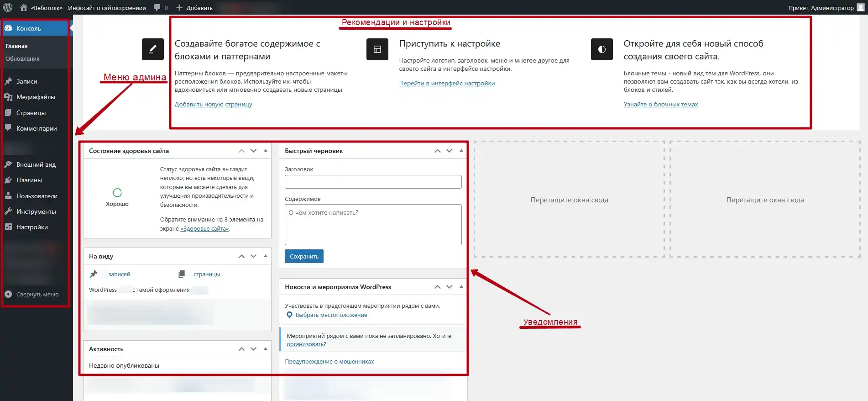Focus the Содержимое draft text area

373,225
